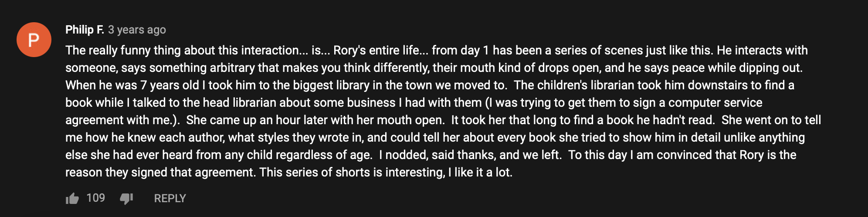The width and height of the screenshot is (868, 217).
Task: Open Philip F. channel name link
Action: pyautogui.click(x=85, y=30)
